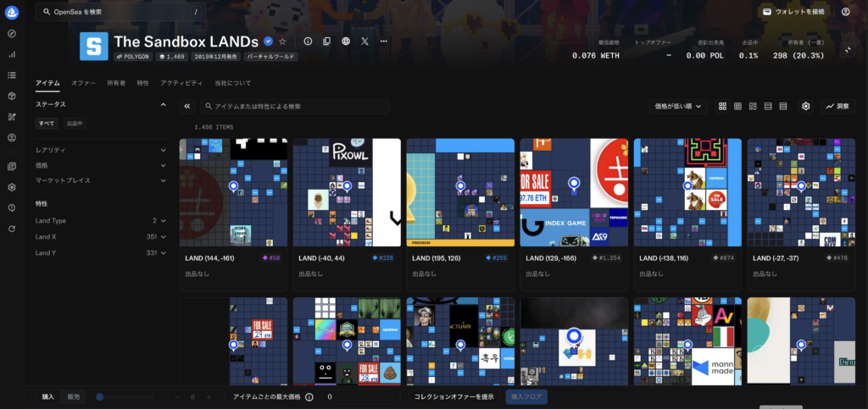
Task: Increase the sweep quantity with plus
Action: click(209, 397)
